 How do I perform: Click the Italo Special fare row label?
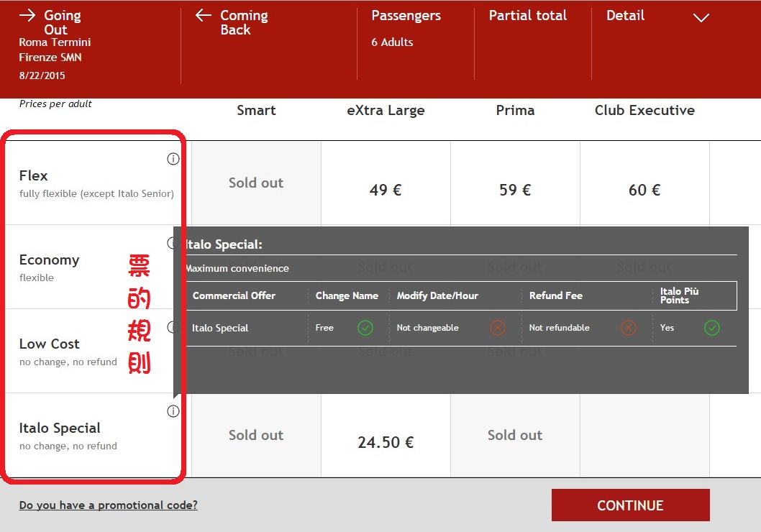pos(60,428)
